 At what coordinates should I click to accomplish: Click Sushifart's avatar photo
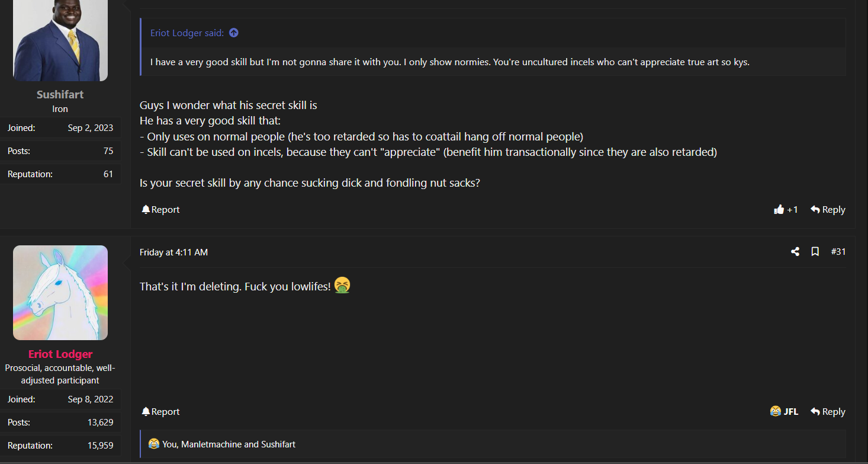tap(60, 40)
